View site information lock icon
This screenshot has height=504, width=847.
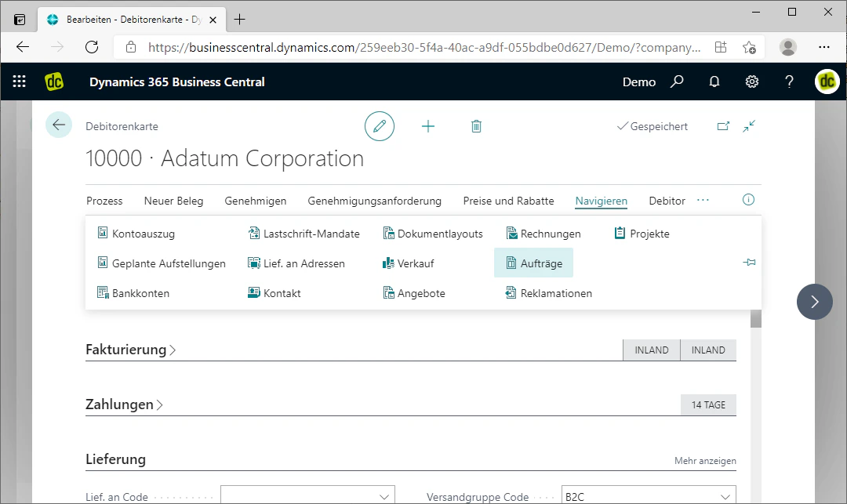[131, 47]
